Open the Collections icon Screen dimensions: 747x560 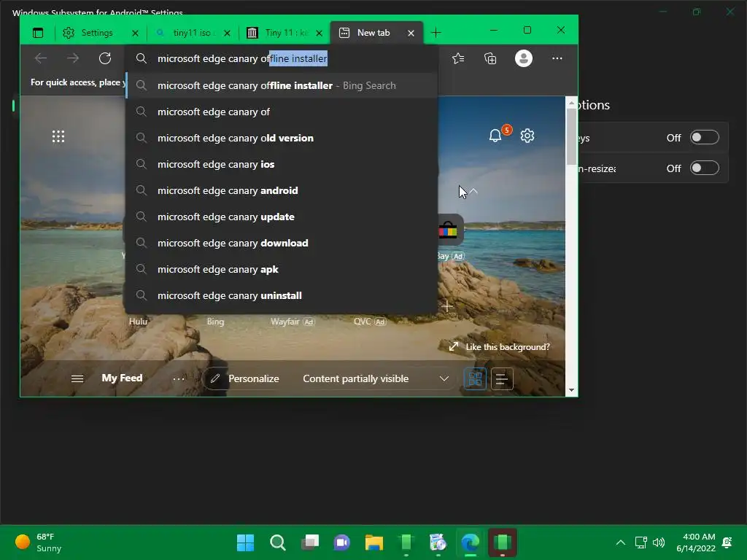tap(490, 58)
